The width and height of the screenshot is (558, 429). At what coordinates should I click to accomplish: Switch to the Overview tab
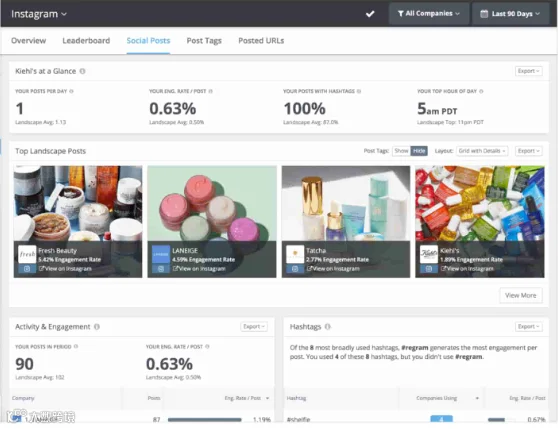pos(28,41)
